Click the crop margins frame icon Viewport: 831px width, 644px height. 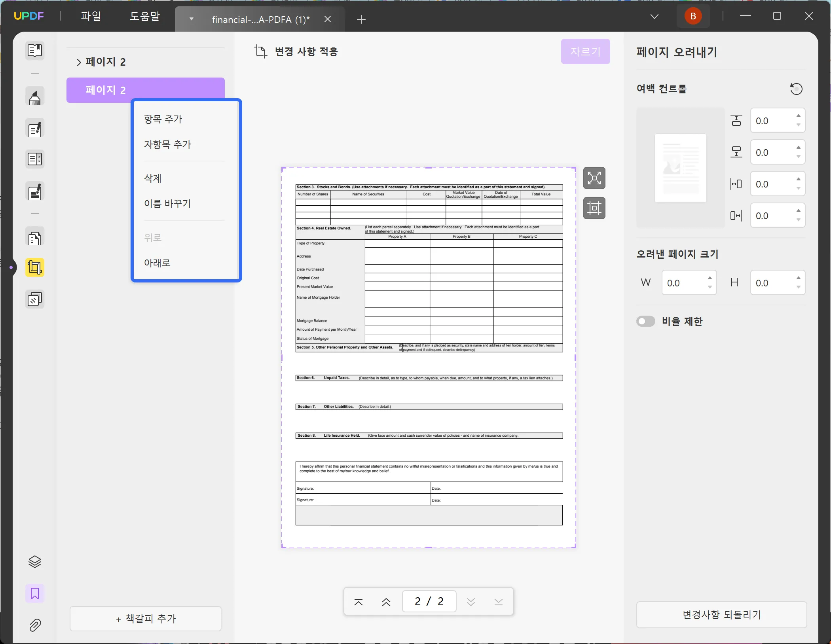click(594, 208)
